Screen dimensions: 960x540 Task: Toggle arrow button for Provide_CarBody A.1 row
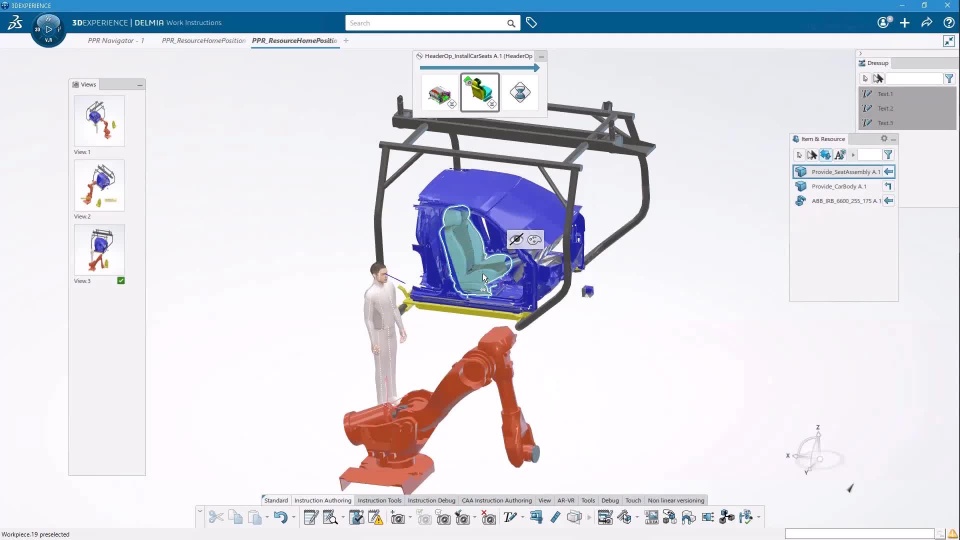[x=888, y=186]
